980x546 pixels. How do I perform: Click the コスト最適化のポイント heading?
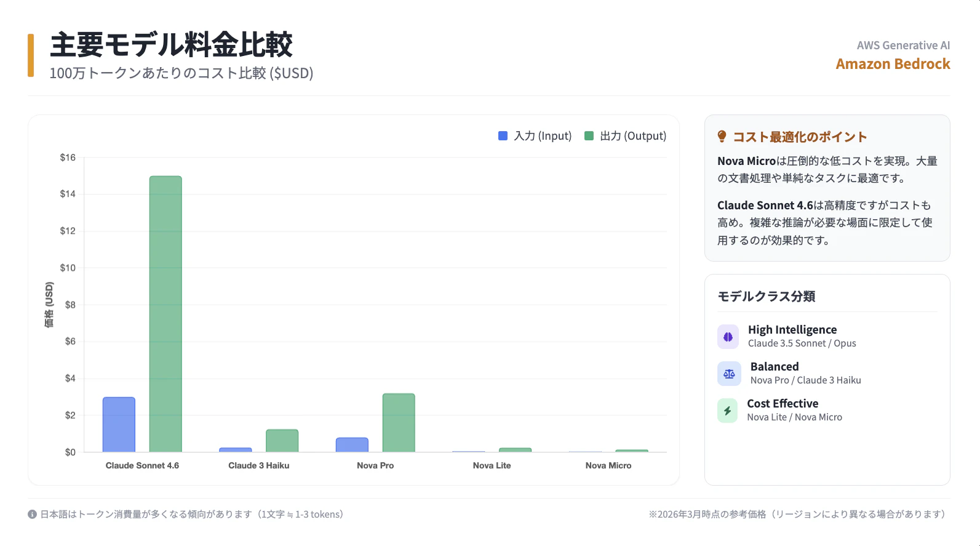click(800, 137)
